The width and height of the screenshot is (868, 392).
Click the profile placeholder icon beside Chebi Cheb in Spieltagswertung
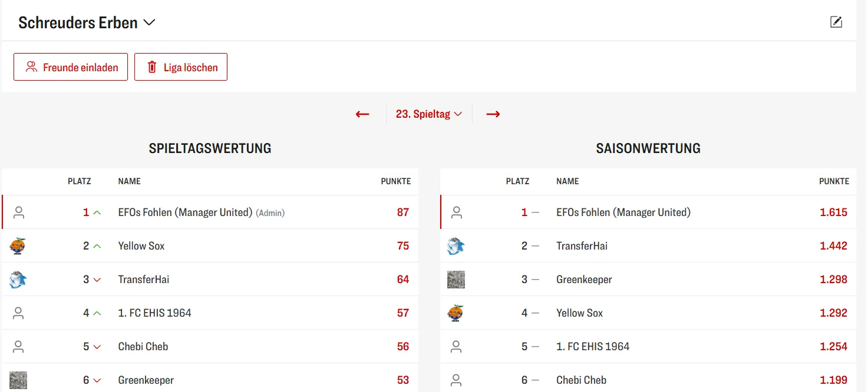coord(18,347)
